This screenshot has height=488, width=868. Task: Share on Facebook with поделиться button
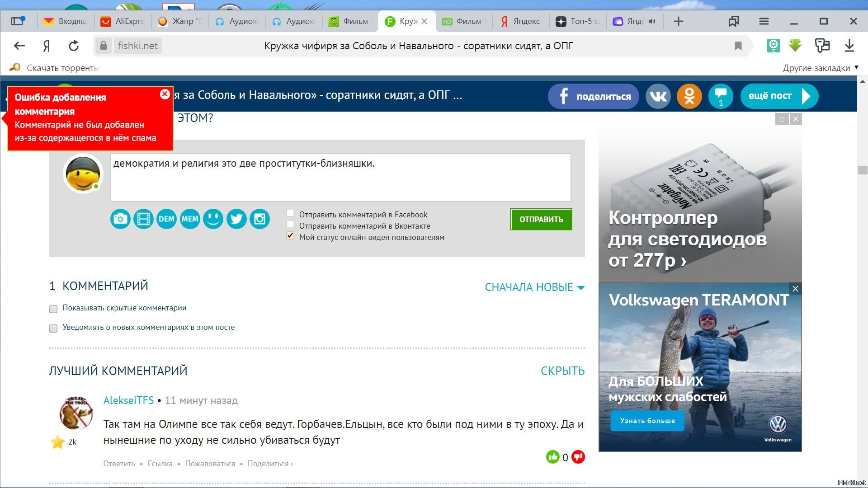point(593,96)
